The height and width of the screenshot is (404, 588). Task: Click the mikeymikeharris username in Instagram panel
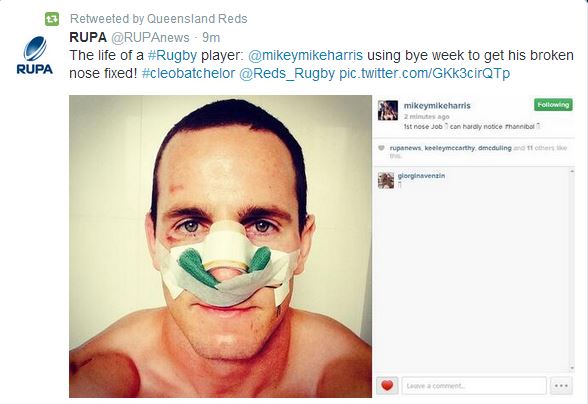pos(437,106)
